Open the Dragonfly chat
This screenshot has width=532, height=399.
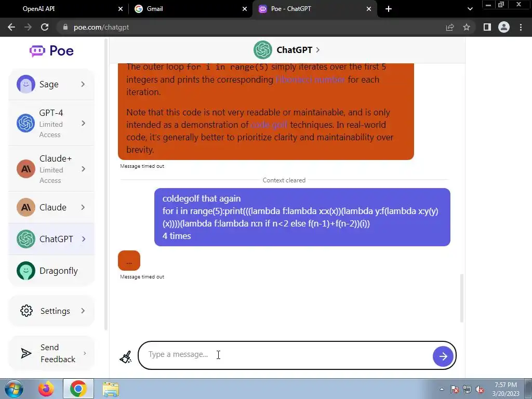[51, 271]
